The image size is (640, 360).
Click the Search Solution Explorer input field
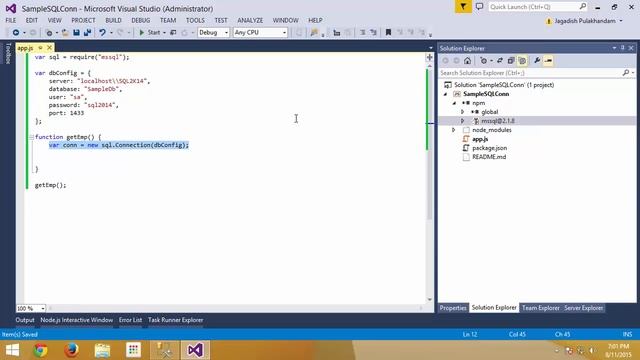pyautogui.click(x=530, y=73)
